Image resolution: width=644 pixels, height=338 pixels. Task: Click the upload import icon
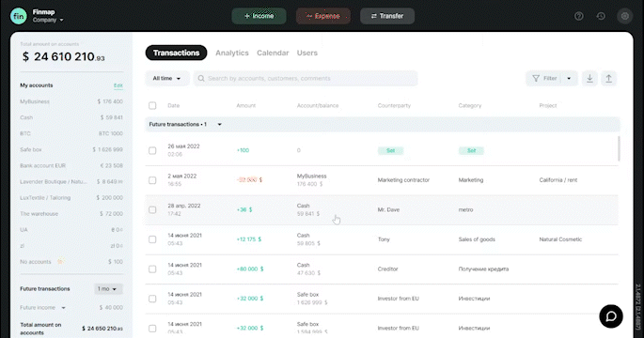[x=608, y=78]
